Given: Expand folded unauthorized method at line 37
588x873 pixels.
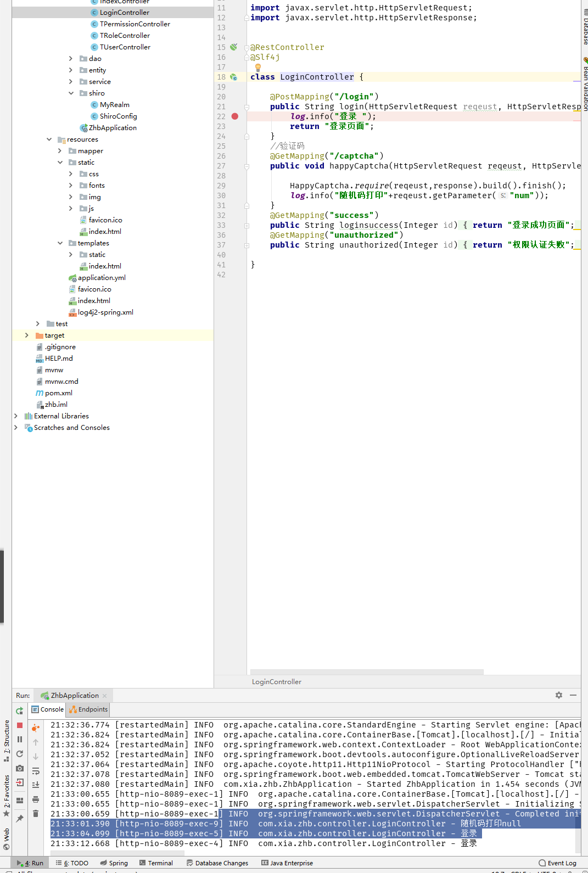Looking at the screenshot, I should 247,245.
